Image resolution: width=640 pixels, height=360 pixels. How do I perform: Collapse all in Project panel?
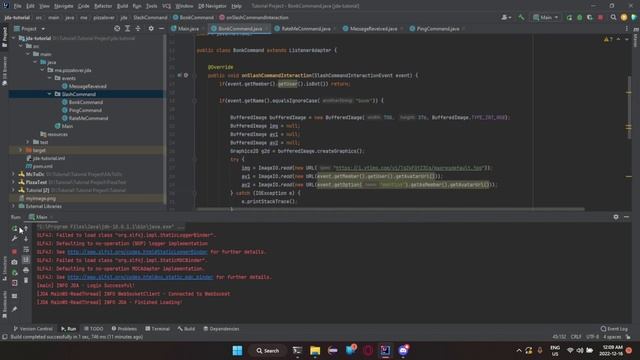[x=138, y=29]
